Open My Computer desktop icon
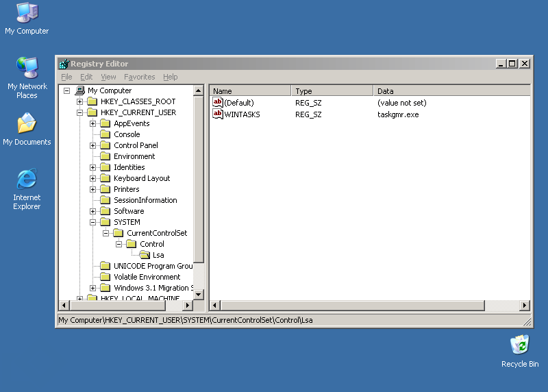This screenshot has width=548, height=392. click(27, 13)
